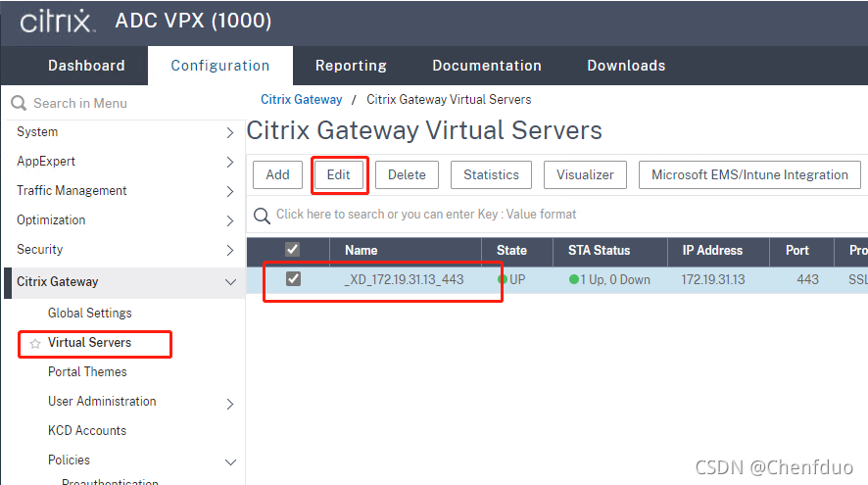Screen dimensions: 868x485
Task: Open the Downloads tab
Action: [x=626, y=66]
